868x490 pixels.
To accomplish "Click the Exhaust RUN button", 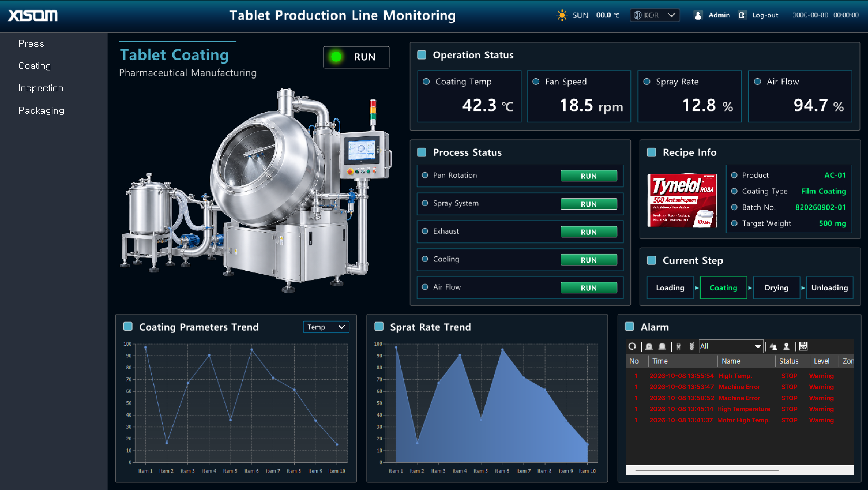I will (589, 232).
